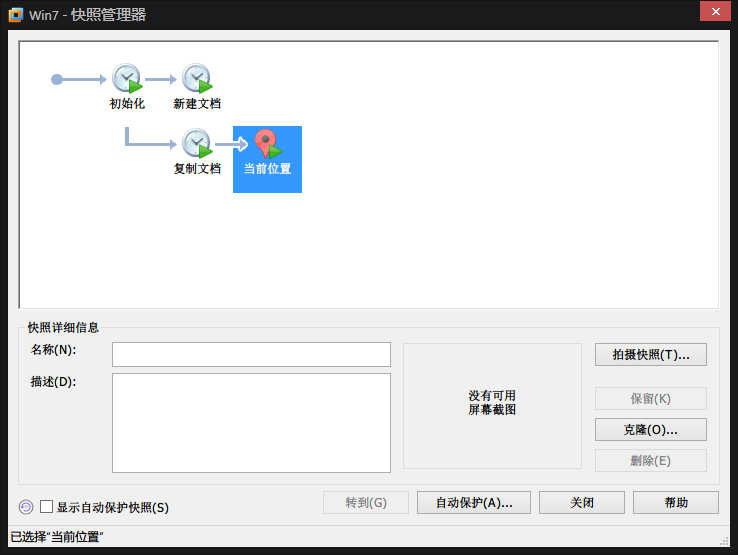738x555 pixels.
Task: Focus the 名称(N) input field
Action: pos(251,354)
